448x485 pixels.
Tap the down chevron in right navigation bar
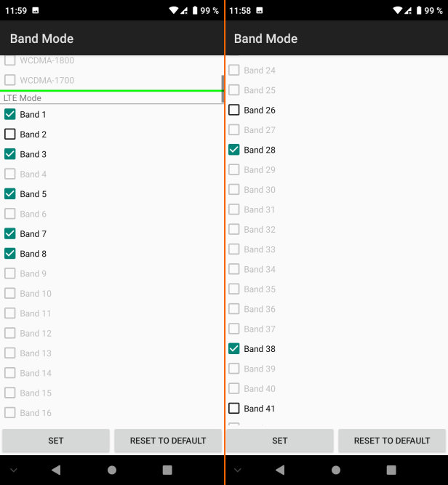[x=237, y=470]
